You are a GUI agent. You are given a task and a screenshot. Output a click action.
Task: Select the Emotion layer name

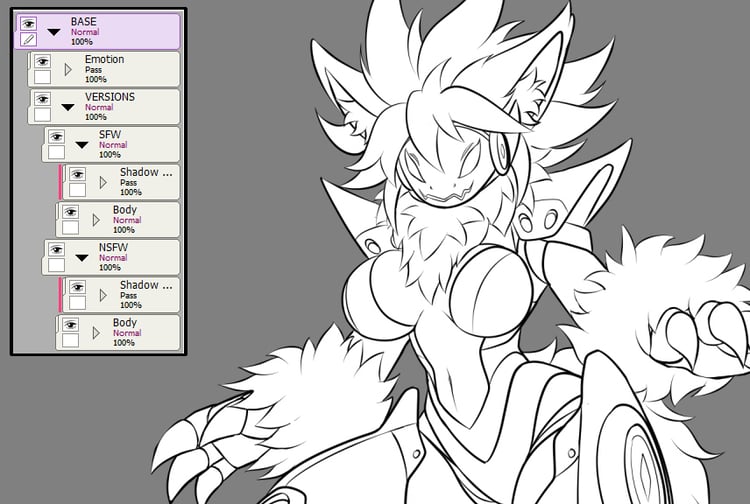pos(104,59)
